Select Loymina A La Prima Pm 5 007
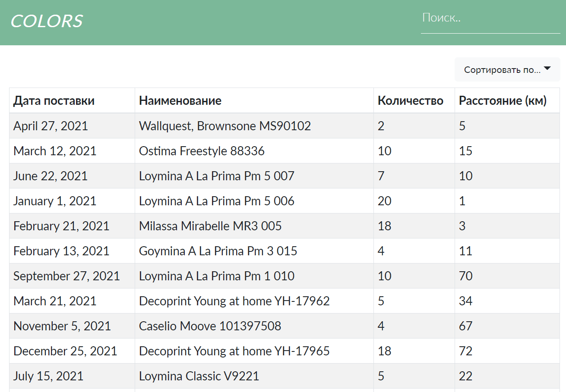 pos(254,176)
